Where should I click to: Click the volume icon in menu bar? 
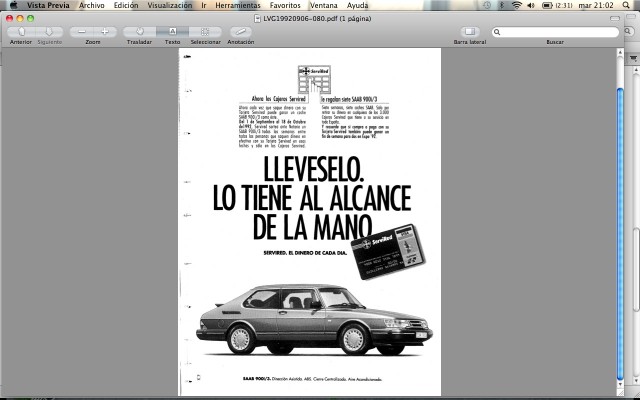[531, 5]
